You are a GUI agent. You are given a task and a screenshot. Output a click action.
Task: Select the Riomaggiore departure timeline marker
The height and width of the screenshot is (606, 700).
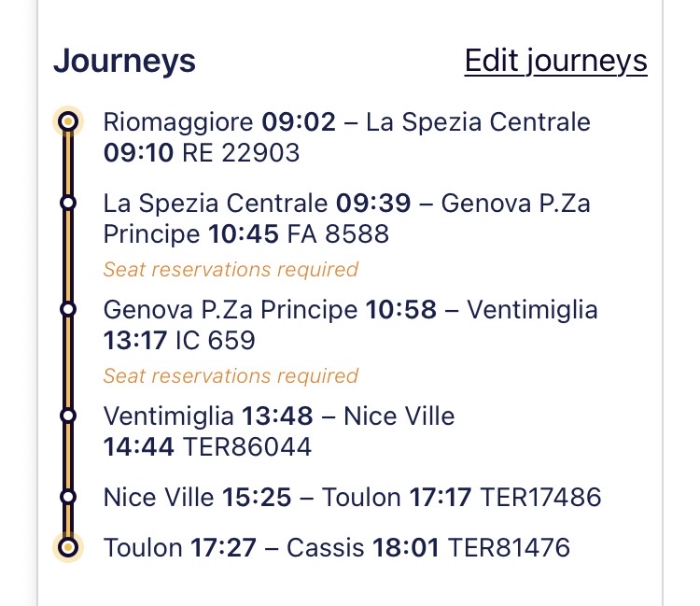(x=67, y=121)
